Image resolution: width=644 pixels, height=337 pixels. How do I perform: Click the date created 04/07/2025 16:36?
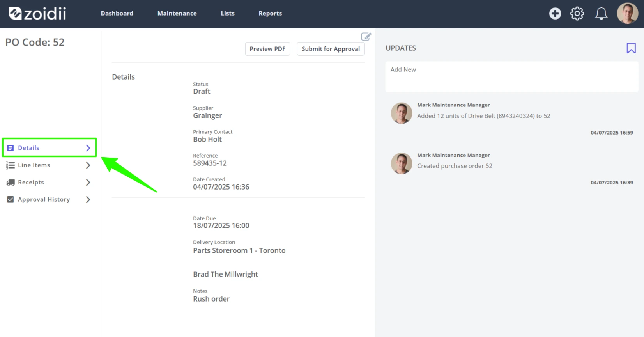[x=221, y=187]
